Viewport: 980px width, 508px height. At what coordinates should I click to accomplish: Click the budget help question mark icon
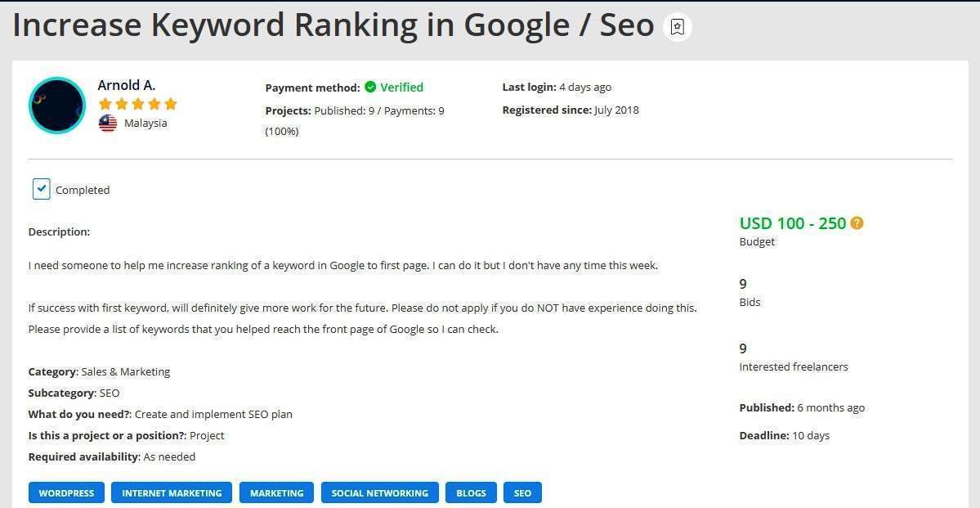[857, 223]
